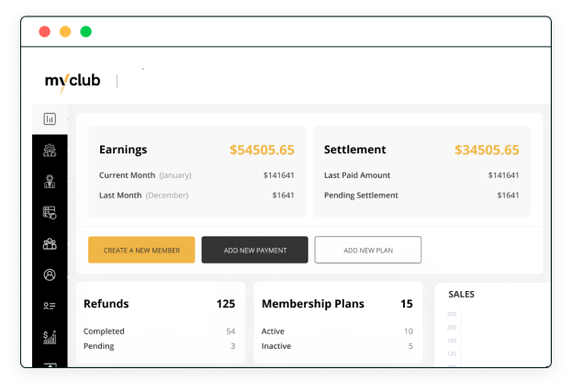Click the Create A New Member button

coord(141,250)
